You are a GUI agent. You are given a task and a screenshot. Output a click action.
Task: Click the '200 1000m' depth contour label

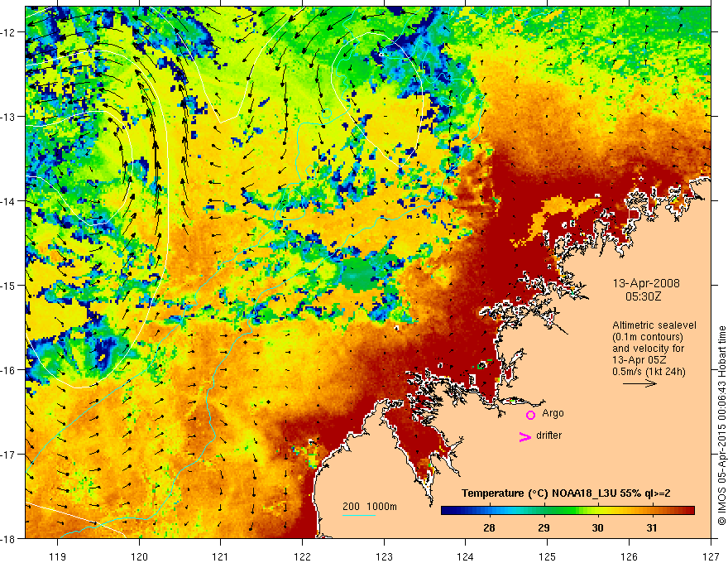coord(370,507)
